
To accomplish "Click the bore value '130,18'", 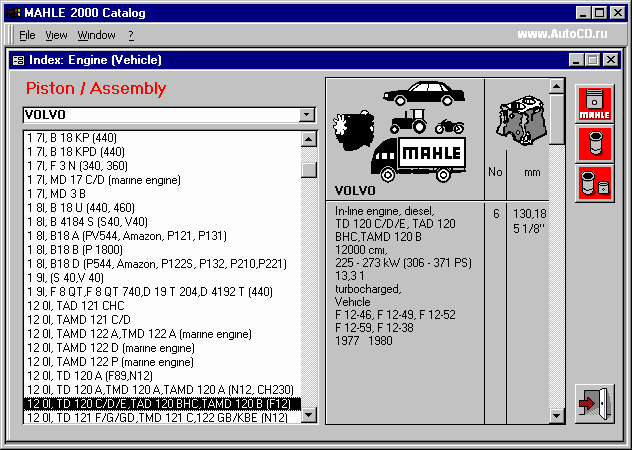I will [x=529, y=213].
